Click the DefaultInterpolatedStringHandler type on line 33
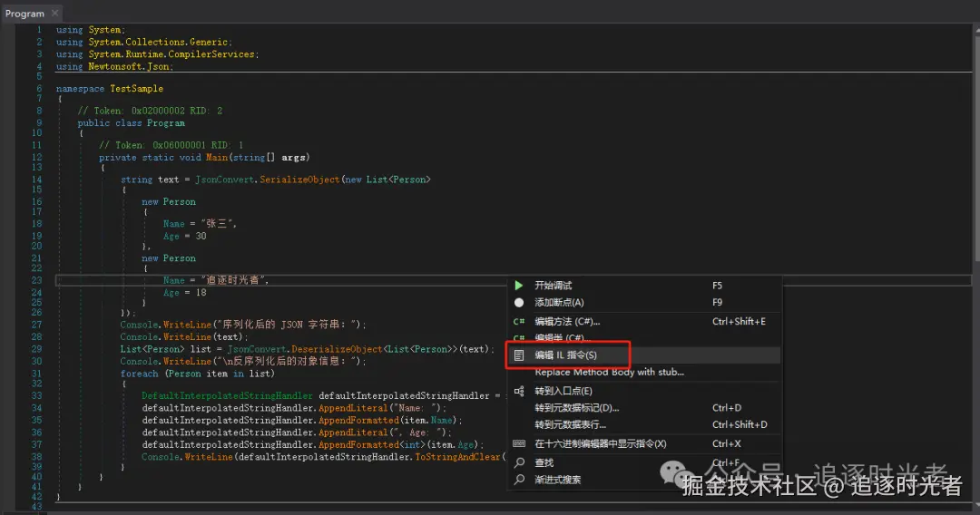 227,395
